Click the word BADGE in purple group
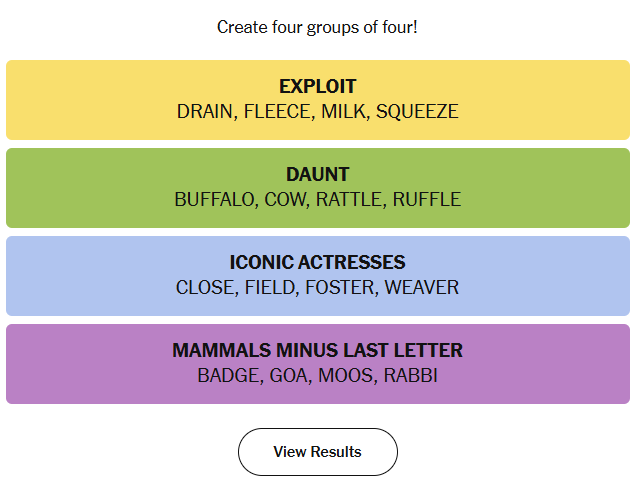Image resolution: width=635 pixels, height=481 pixels. tap(227, 376)
